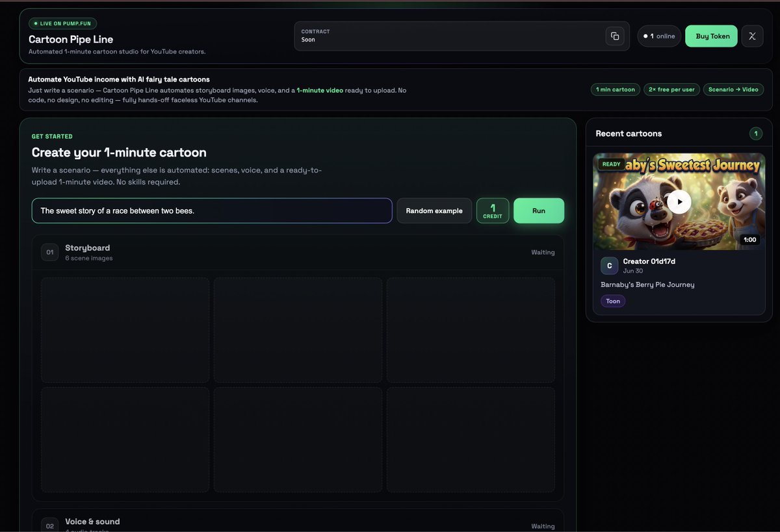Click the GET STARTED label

[52, 136]
